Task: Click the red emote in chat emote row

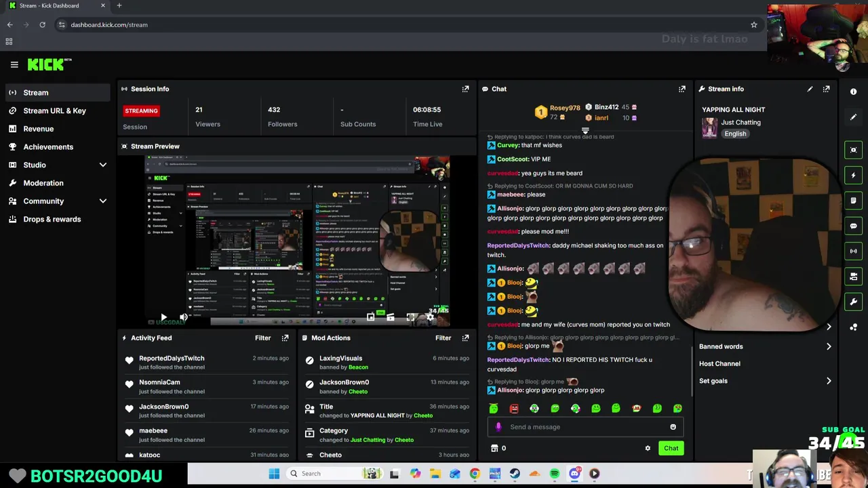Action: (514, 408)
